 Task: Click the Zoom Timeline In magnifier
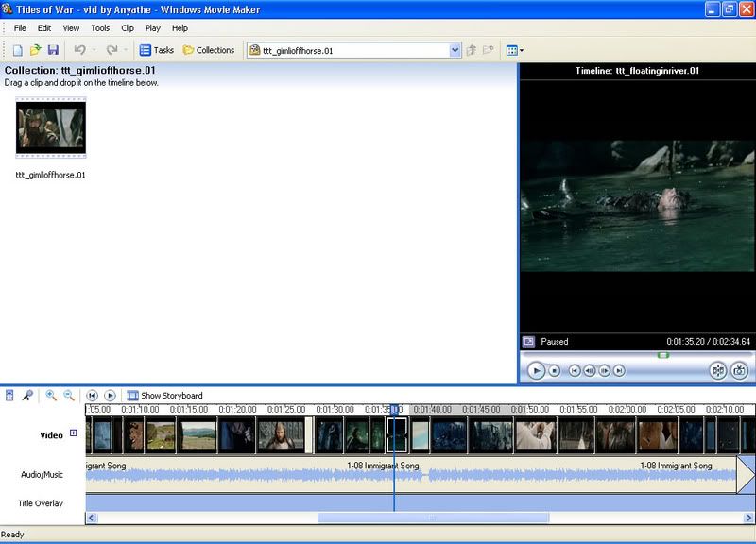pos(51,396)
